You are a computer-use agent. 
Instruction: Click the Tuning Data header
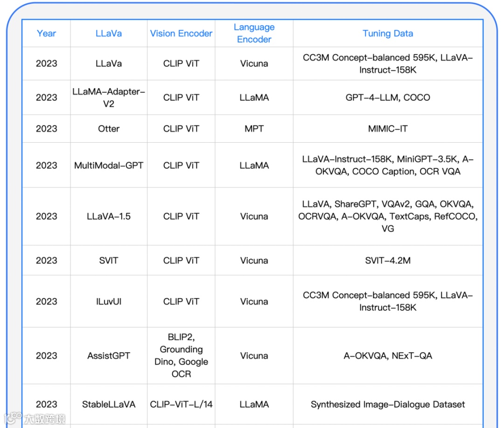point(388,34)
